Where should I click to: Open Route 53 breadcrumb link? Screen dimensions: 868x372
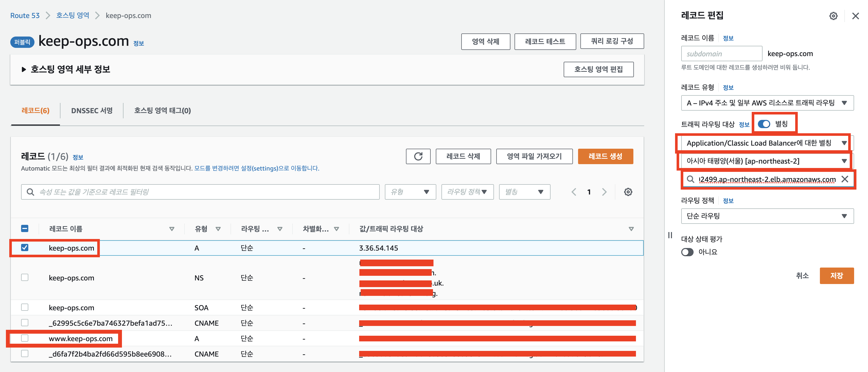25,15
